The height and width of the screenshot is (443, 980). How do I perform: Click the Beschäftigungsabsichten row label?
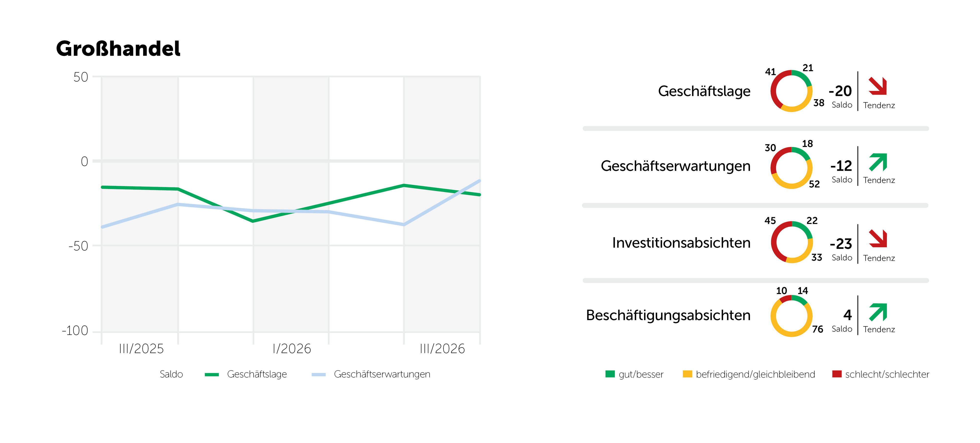[668, 316]
